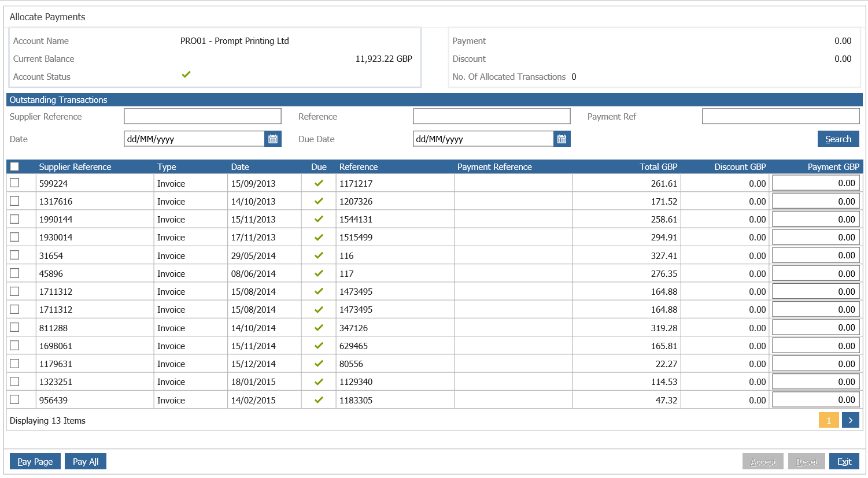Click the Pay All button
The image size is (868, 478).
(86, 461)
